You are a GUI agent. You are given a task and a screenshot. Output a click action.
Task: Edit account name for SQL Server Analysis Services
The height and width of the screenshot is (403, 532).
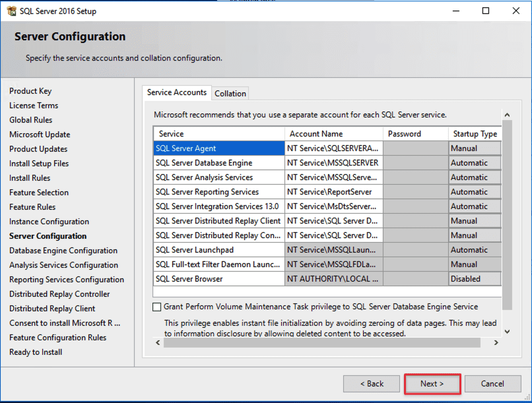click(333, 177)
